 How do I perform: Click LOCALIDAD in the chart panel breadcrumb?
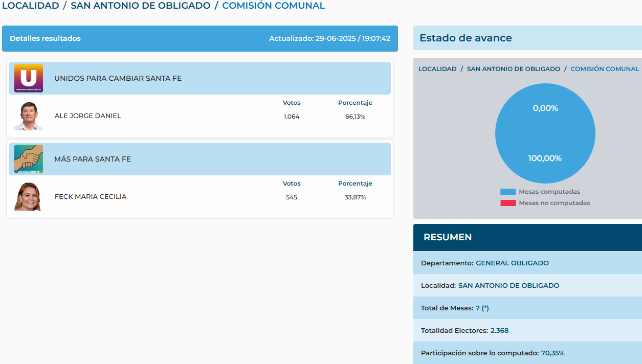point(437,69)
